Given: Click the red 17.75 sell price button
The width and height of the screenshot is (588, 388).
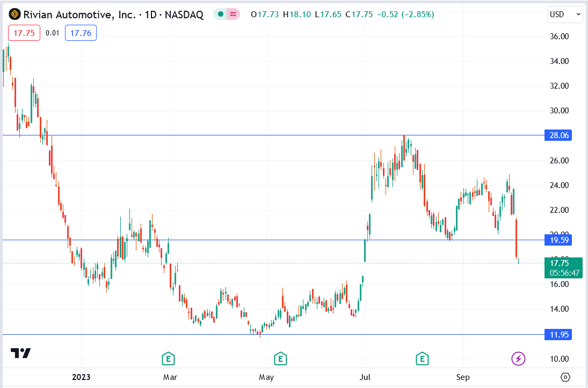Looking at the screenshot, I should point(24,33).
